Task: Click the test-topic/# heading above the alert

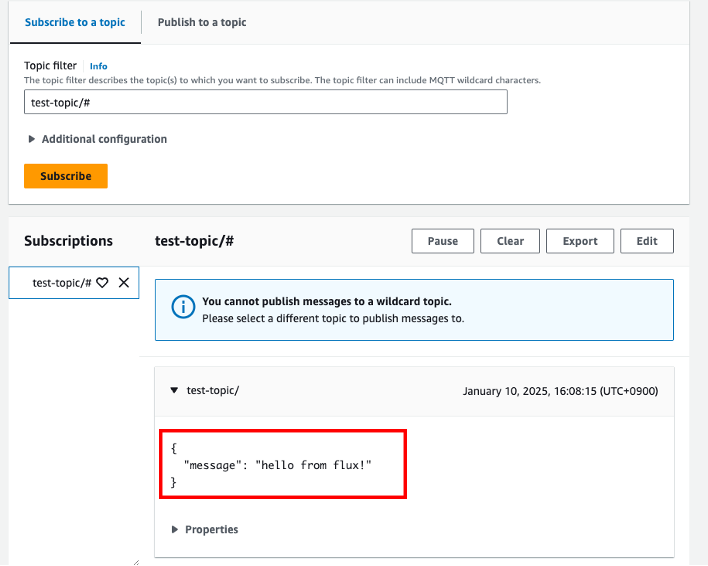Action: click(194, 241)
